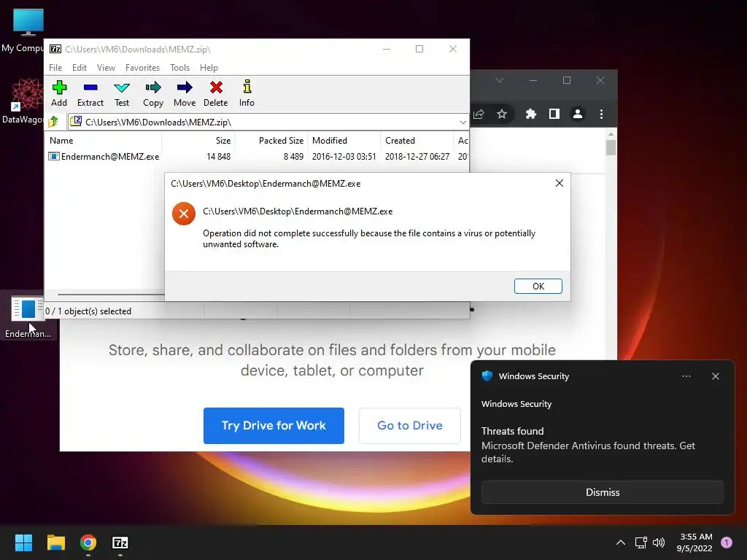Bookmark this page with the star icon

502,114
